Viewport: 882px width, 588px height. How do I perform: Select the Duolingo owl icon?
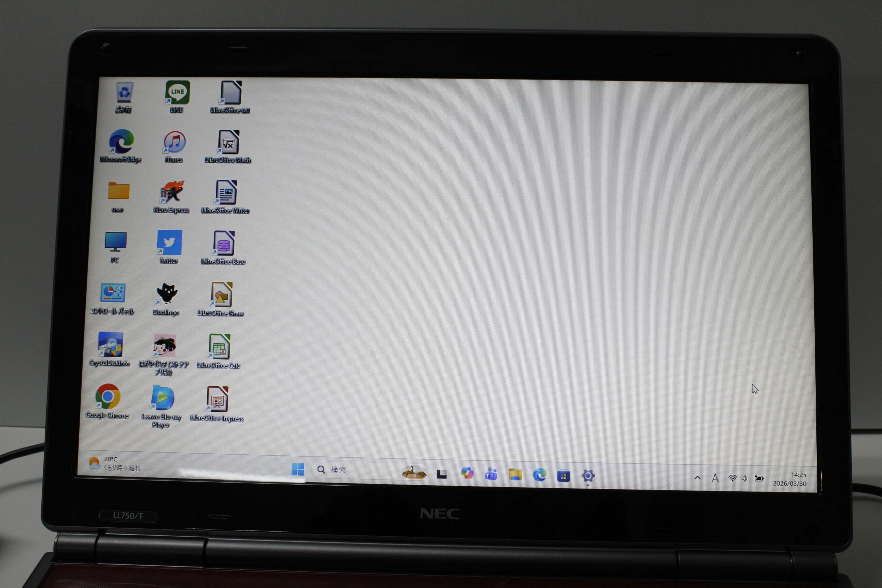coord(166,294)
